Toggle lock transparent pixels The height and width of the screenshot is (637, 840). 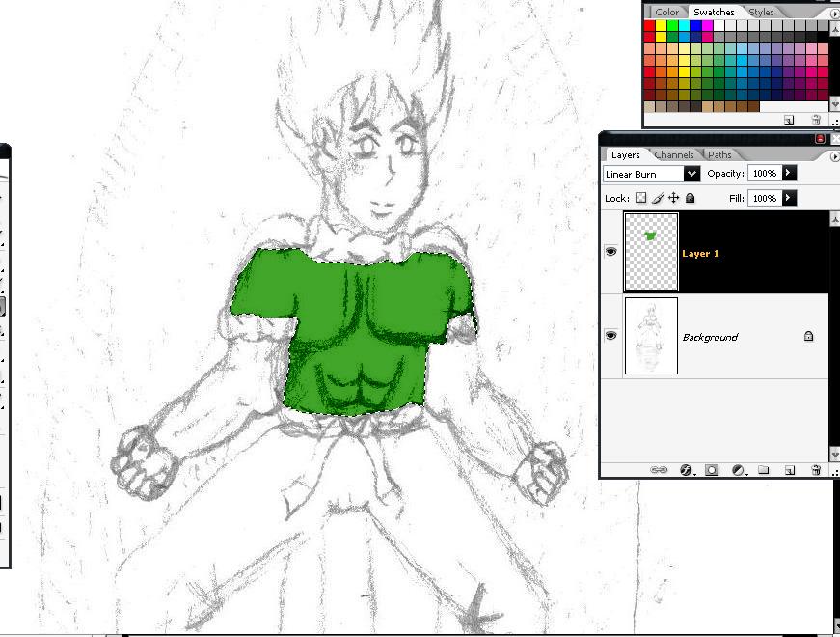pyautogui.click(x=640, y=198)
